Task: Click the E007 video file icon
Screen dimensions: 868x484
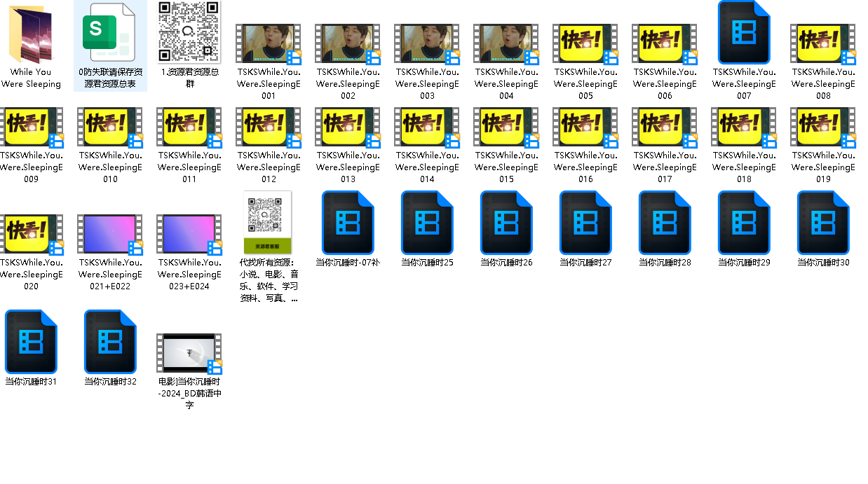Action: 744,32
